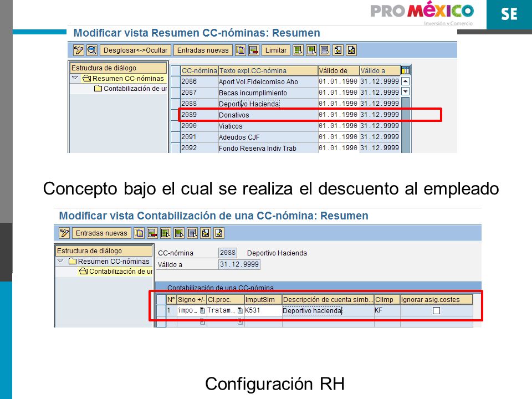Click the left-arrow page icon in top toolbar

click(338, 50)
